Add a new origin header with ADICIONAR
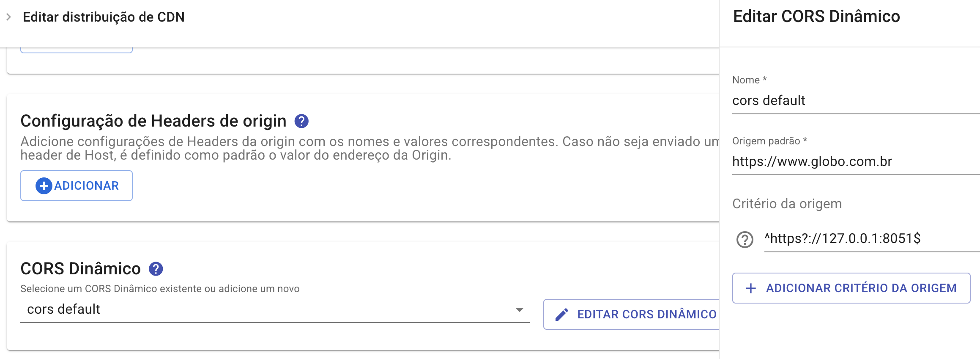980x359 pixels. 77,186
